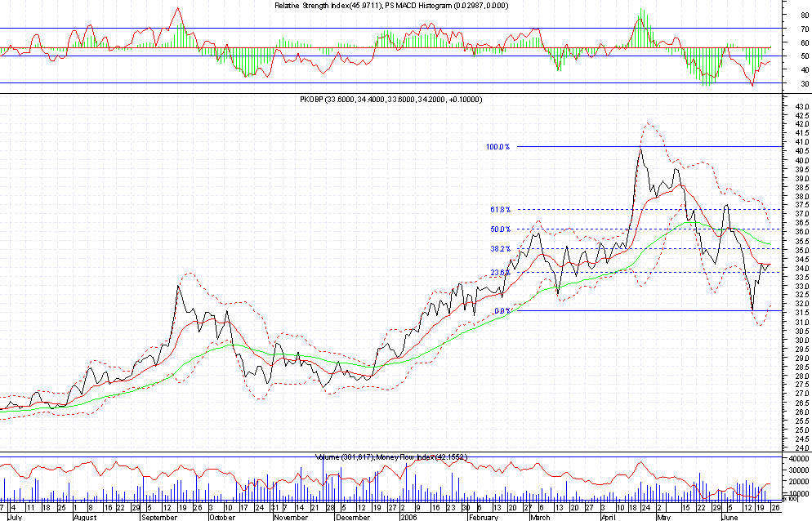Viewport: 812px width, 521px height.
Task: Click the September label on the date axis
Action: [159, 517]
